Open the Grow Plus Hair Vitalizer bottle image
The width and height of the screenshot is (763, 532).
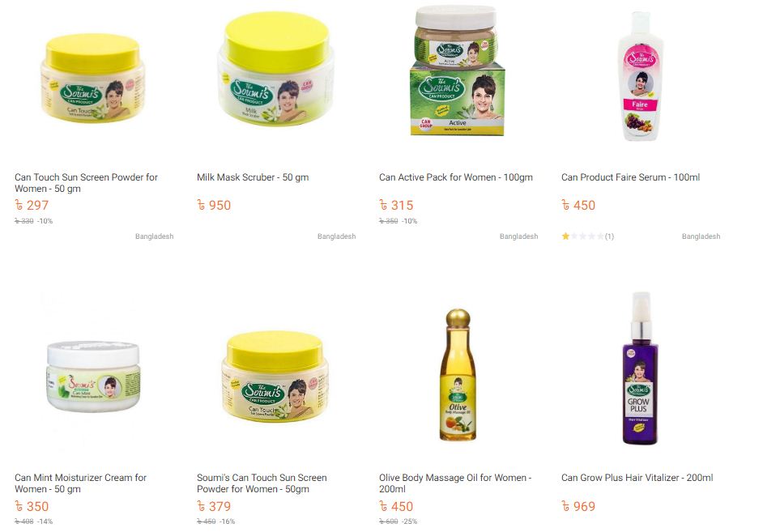pos(641,368)
